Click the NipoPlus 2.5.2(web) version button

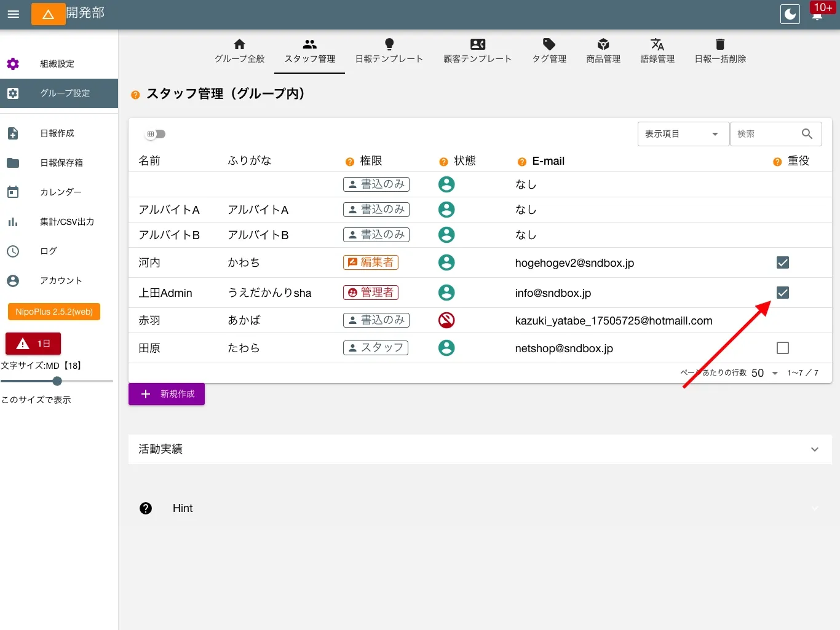[54, 312]
